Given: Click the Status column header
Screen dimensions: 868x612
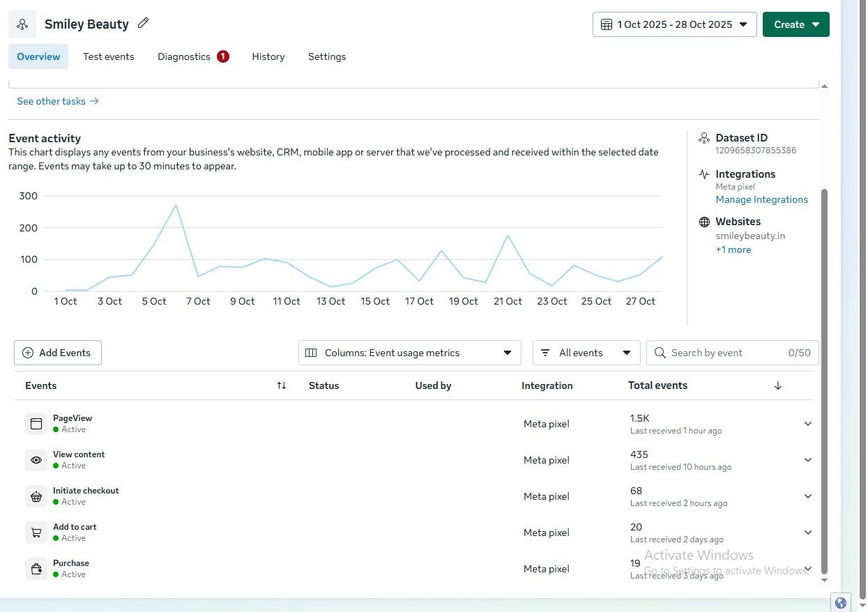Looking at the screenshot, I should pos(324,385).
